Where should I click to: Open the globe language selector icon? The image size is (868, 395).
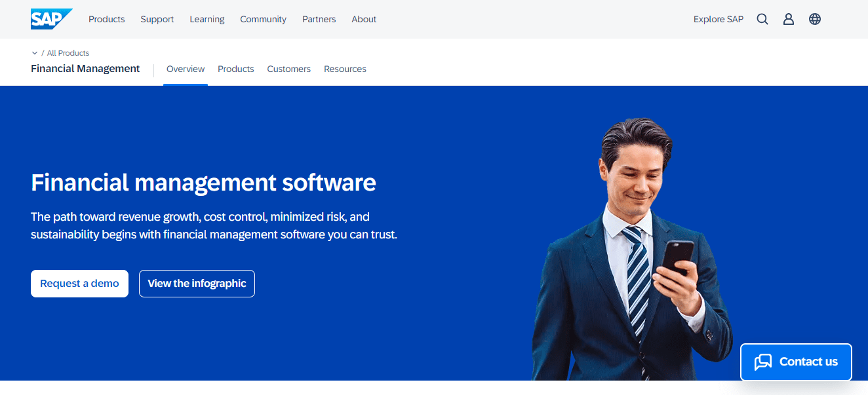coord(814,19)
